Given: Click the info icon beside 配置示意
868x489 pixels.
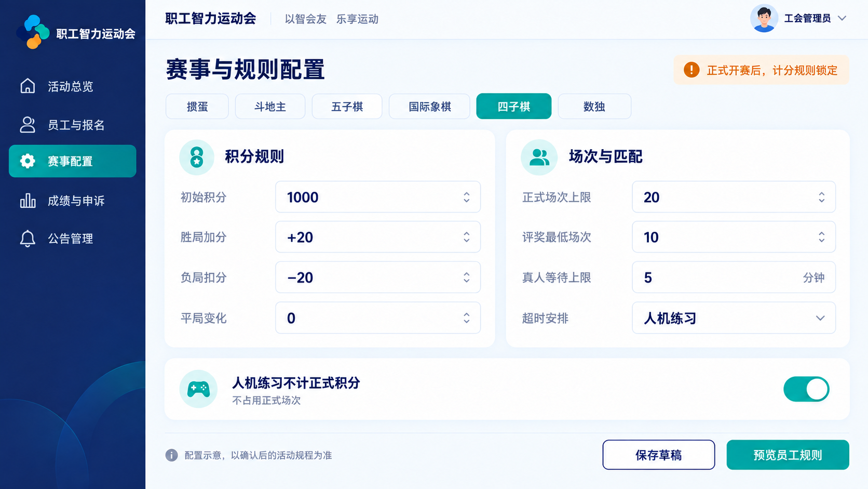Looking at the screenshot, I should [171, 455].
